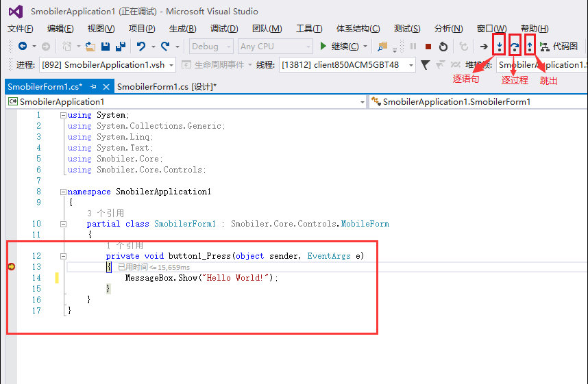Open the Team (团队) menu

click(267, 29)
